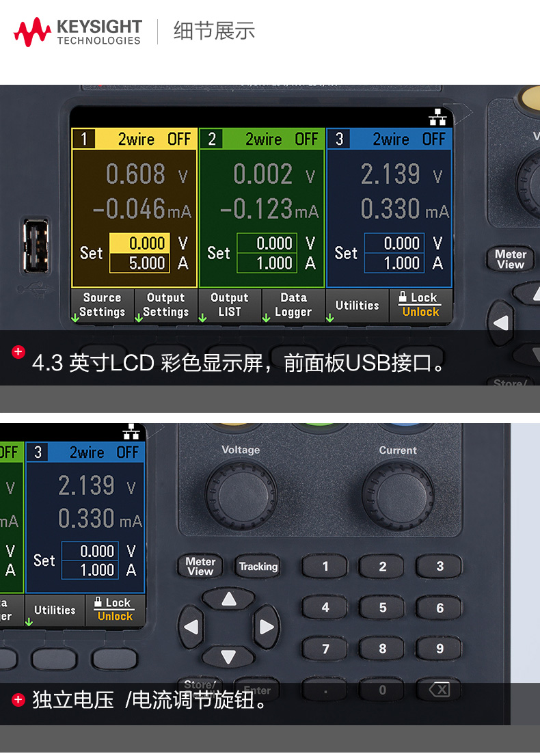Toggle the Tracking button

(x=258, y=566)
